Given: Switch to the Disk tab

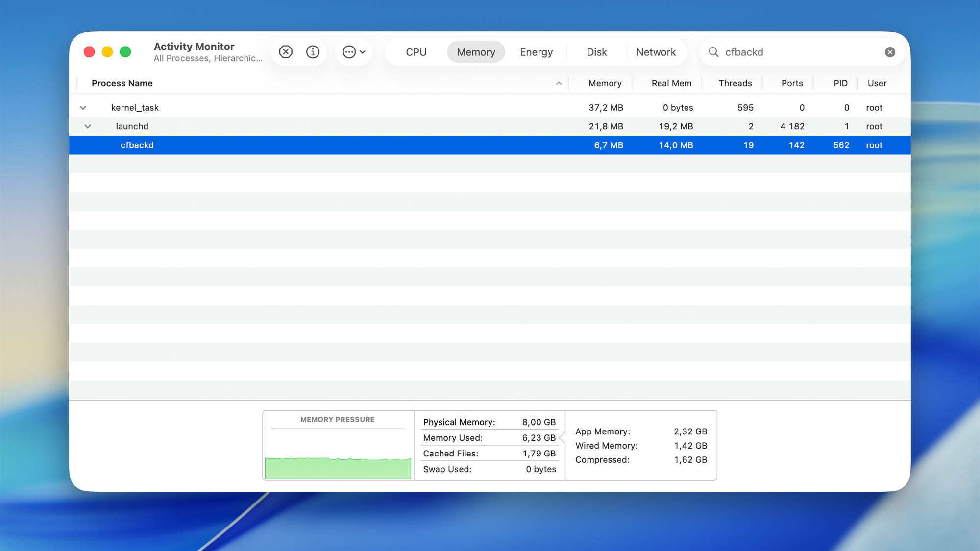Looking at the screenshot, I should (596, 52).
